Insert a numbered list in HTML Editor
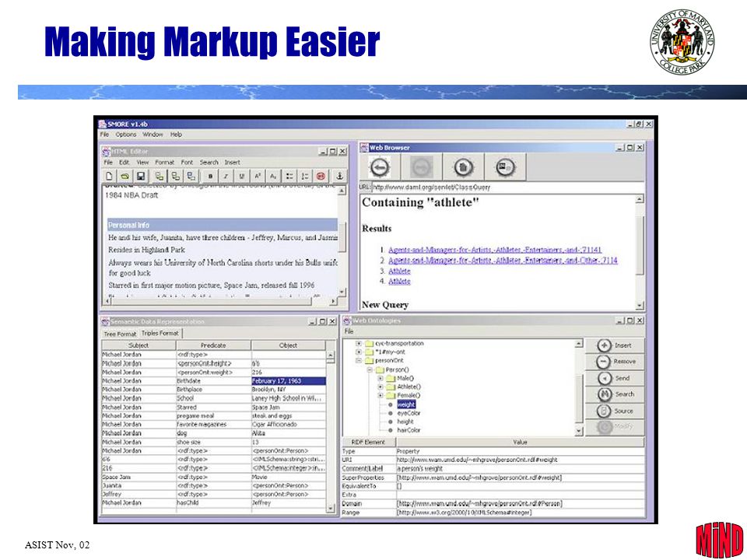Viewport: 747px width, 560px height. (305, 177)
